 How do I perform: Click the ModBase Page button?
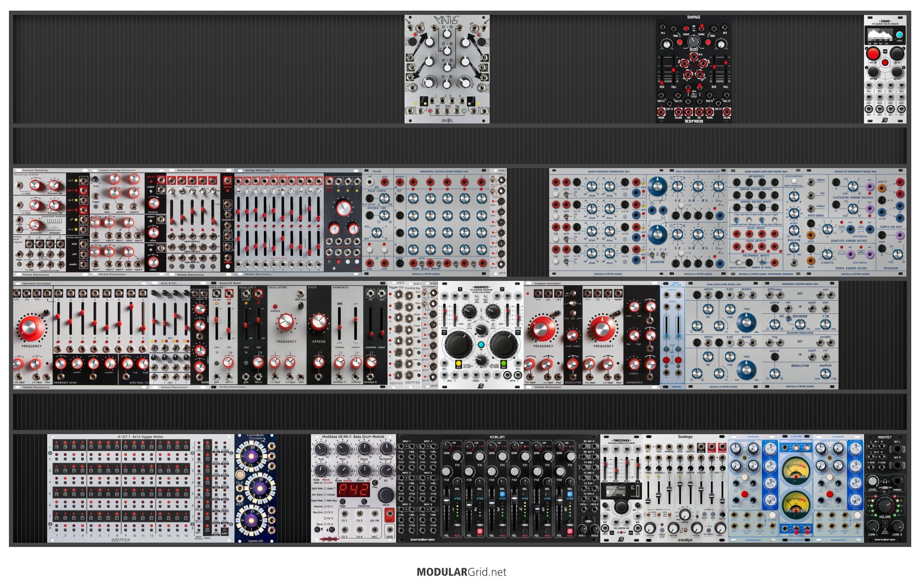343,501
